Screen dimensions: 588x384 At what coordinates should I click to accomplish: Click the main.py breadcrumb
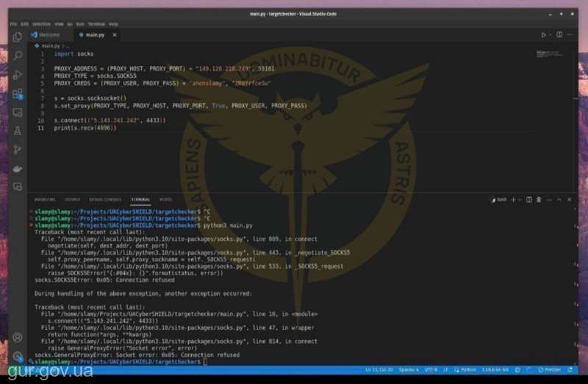coord(50,46)
